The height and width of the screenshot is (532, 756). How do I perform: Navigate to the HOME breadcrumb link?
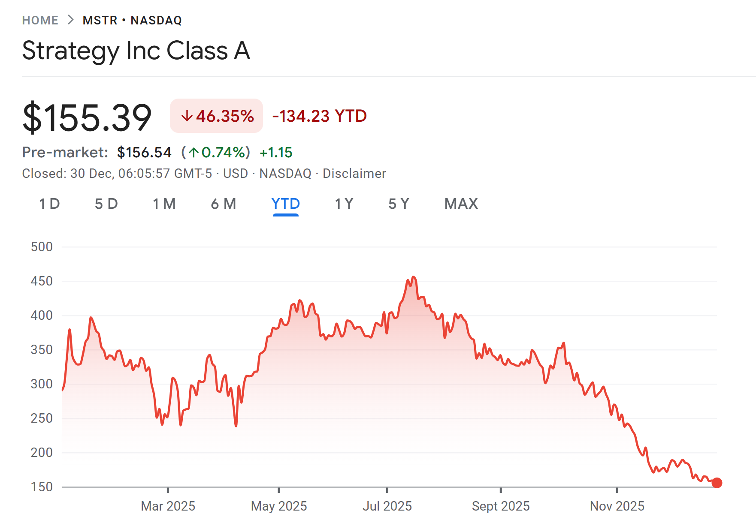click(x=41, y=20)
